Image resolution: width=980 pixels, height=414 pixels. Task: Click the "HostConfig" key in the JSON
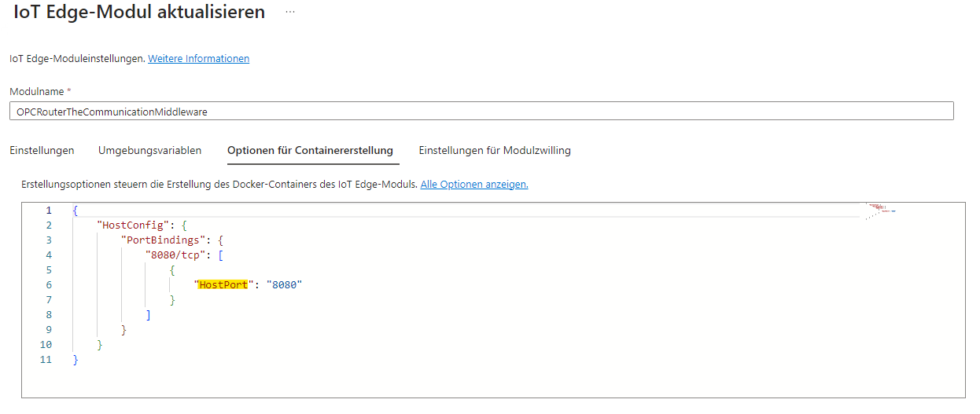pyautogui.click(x=131, y=225)
